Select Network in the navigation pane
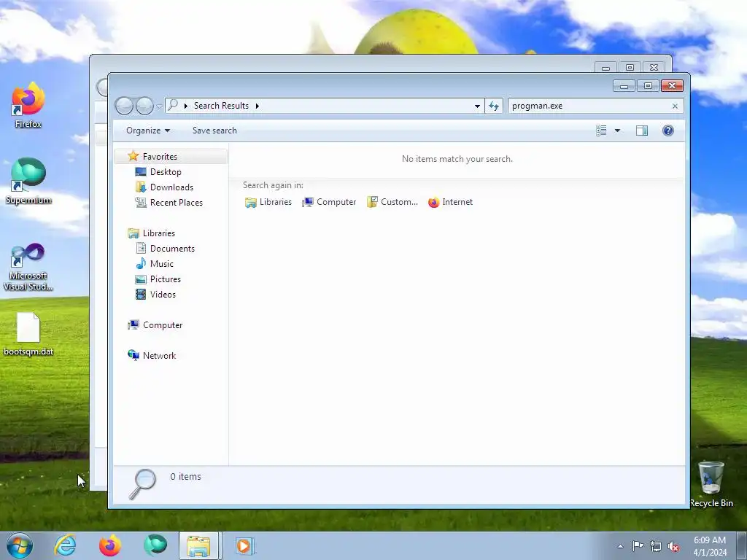This screenshot has width=747, height=560. (159, 356)
